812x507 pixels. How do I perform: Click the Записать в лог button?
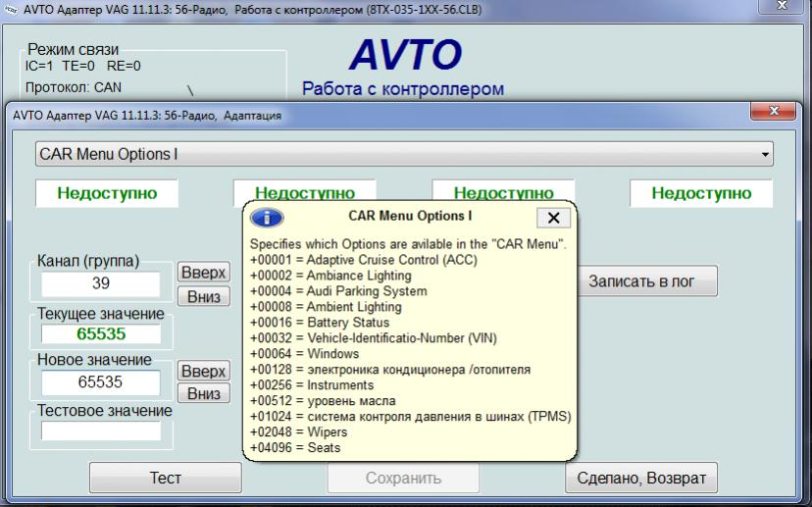(x=646, y=281)
